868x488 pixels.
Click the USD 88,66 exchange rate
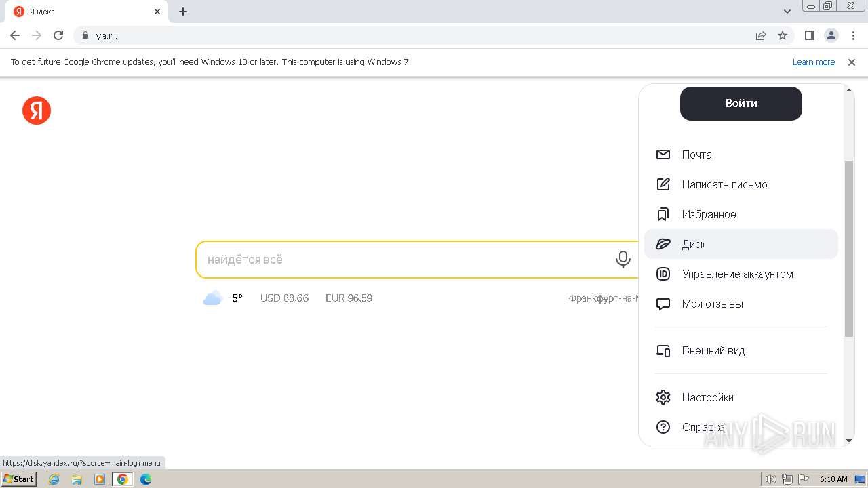click(284, 298)
